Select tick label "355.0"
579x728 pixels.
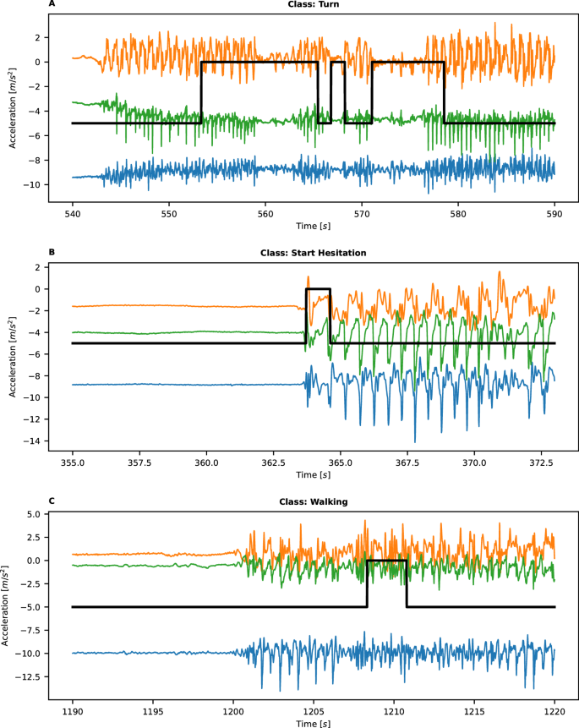(x=73, y=463)
